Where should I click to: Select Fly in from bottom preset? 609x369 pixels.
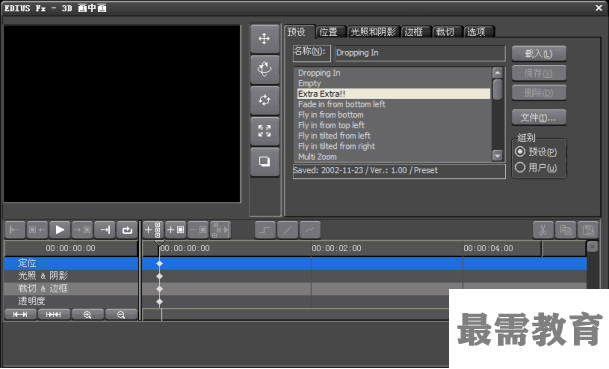[393, 115]
